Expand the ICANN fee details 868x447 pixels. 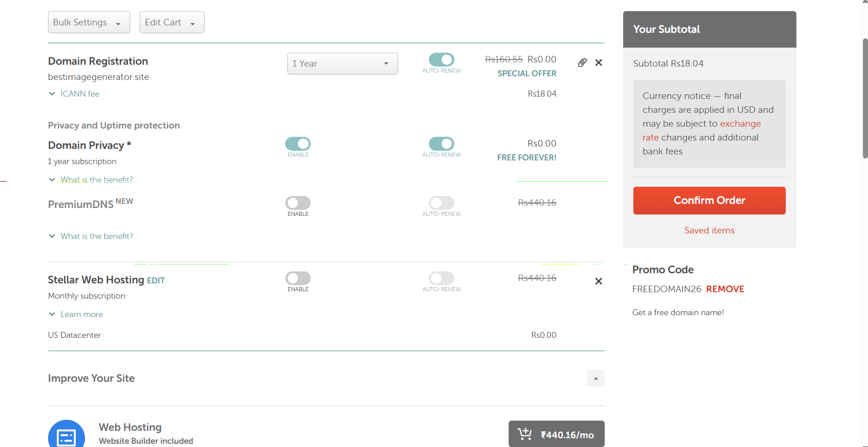(79, 93)
